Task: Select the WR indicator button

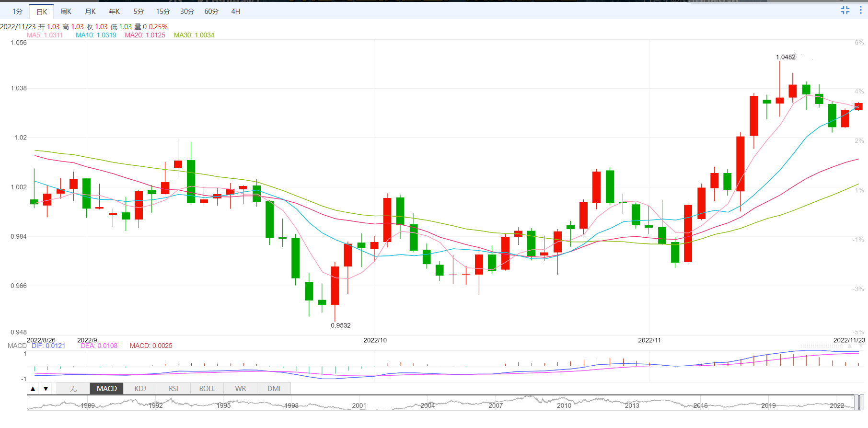Action: (241, 389)
